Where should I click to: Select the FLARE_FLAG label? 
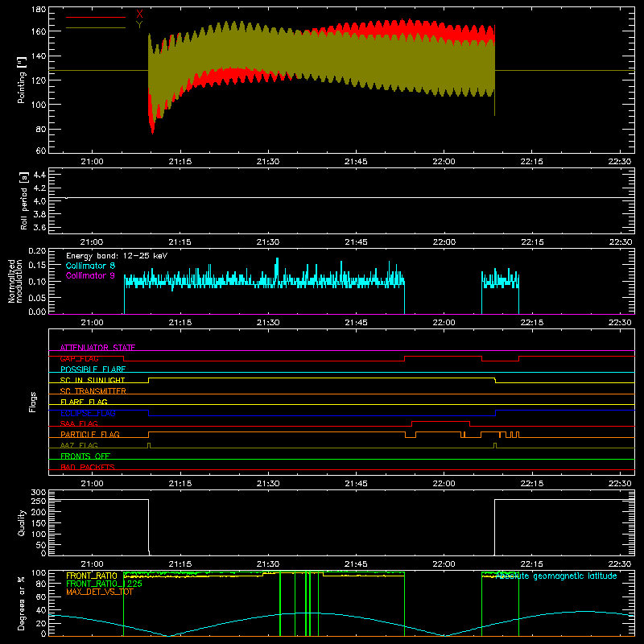click(84, 402)
